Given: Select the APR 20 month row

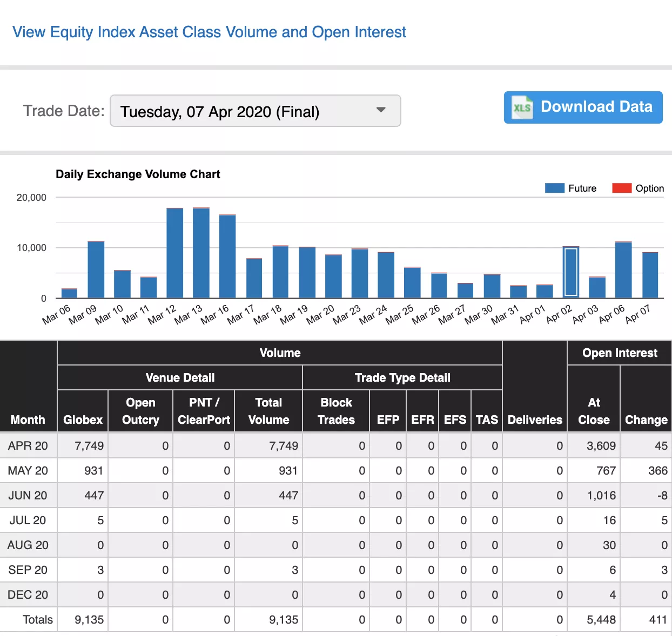Looking at the screenshot, I should tap(28, 446).
